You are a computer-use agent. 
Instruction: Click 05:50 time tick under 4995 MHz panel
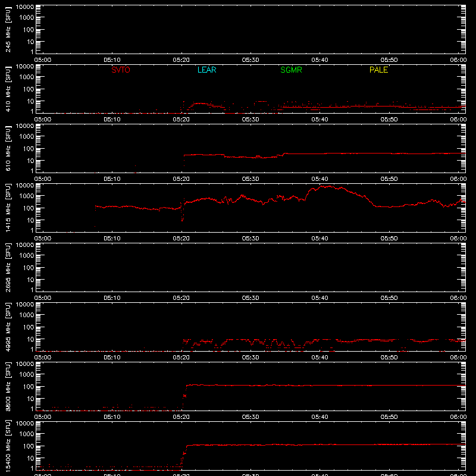pyautogui.click(x=389, y=358)
